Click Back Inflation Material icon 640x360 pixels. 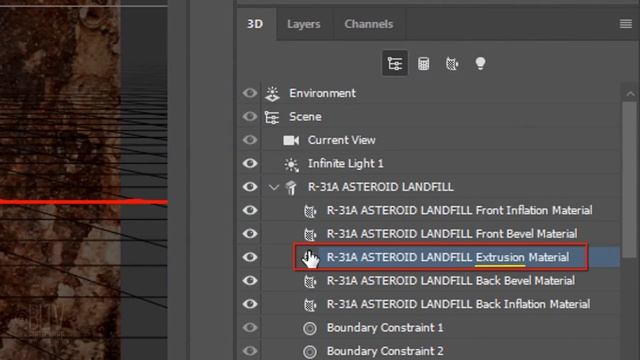click(x=310, y=304)
